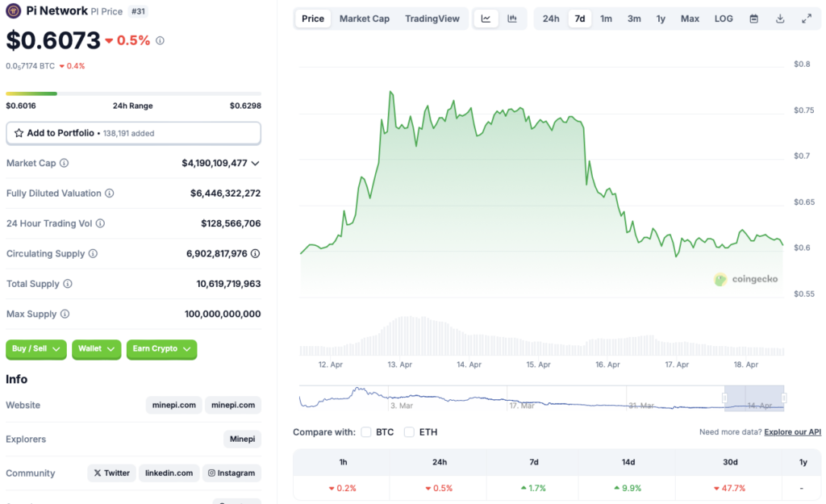Enable ETH comparison checkbox
This screenshot has width=826, height=504.
pos(409,432)
